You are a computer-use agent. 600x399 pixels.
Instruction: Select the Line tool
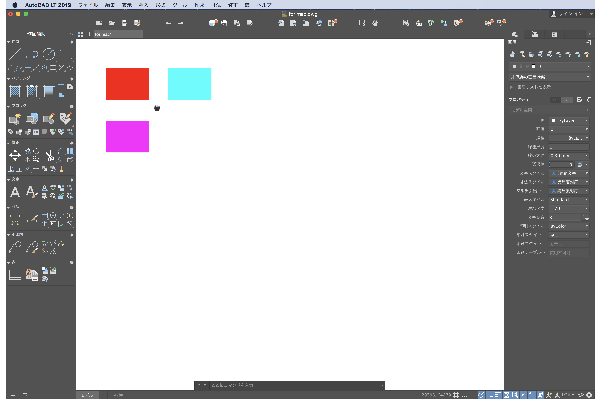click(x=15, y=54)
